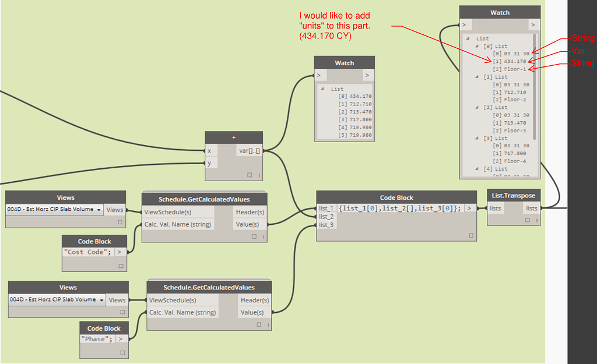
Task: Click the > output port of the middle Watch node
Action: point(368,75)
